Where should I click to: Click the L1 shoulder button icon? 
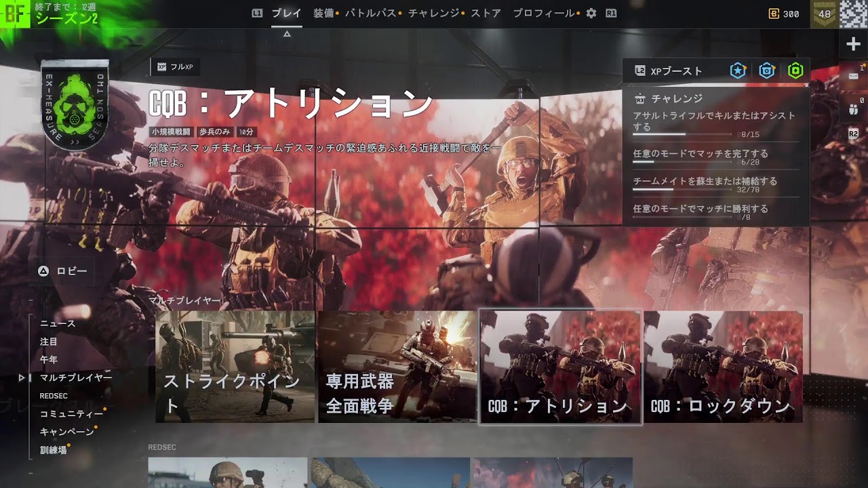(x=257, y=13)
